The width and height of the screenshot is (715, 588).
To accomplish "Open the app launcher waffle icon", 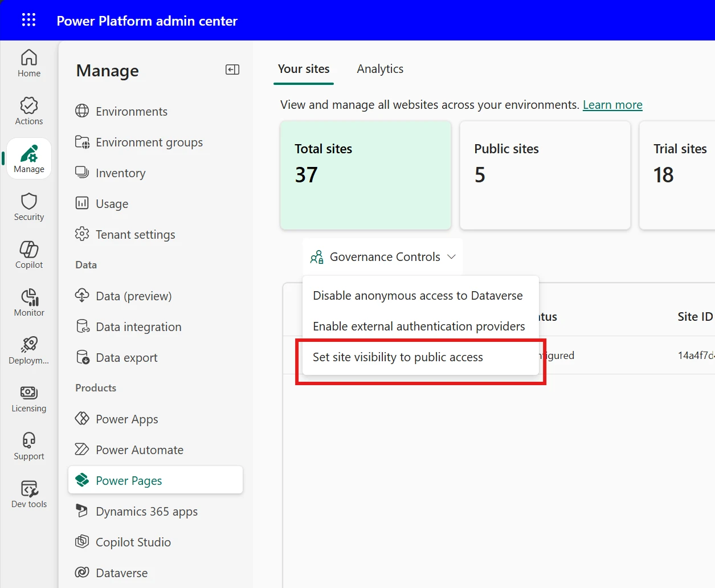I will pos(28,21).
